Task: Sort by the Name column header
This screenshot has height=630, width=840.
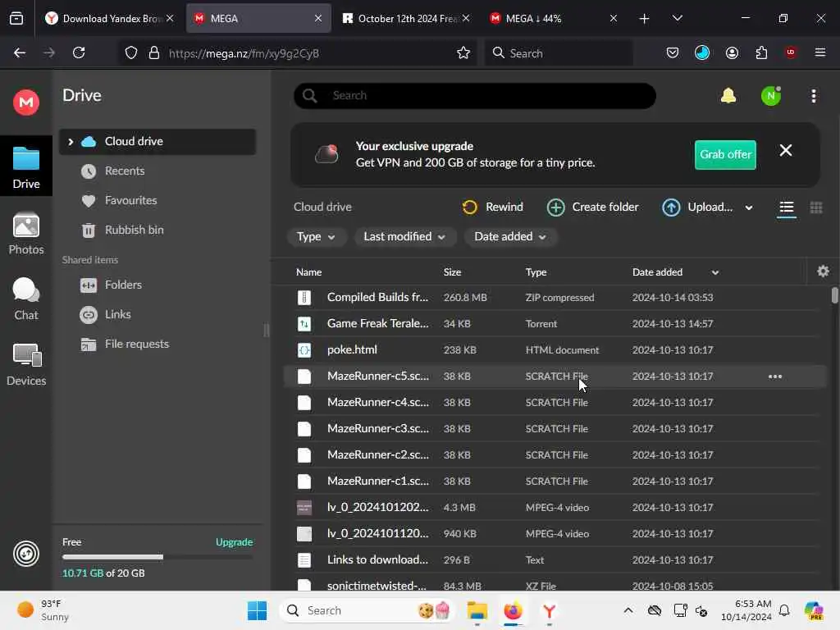Action: click(x=308, y=272)
